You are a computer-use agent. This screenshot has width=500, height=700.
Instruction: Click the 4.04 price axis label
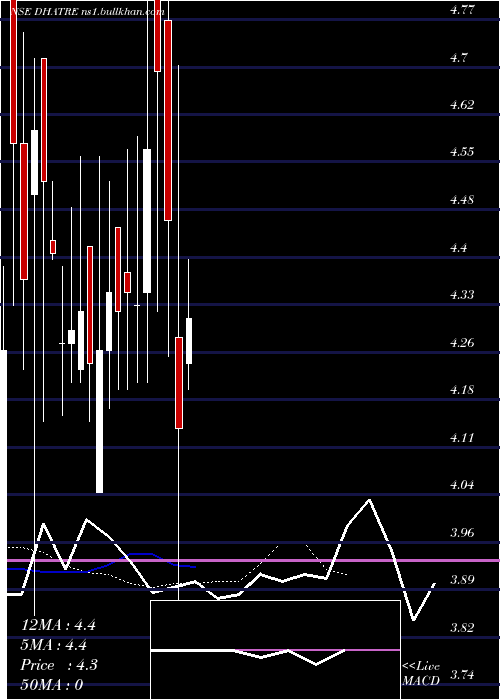point(464,484)
